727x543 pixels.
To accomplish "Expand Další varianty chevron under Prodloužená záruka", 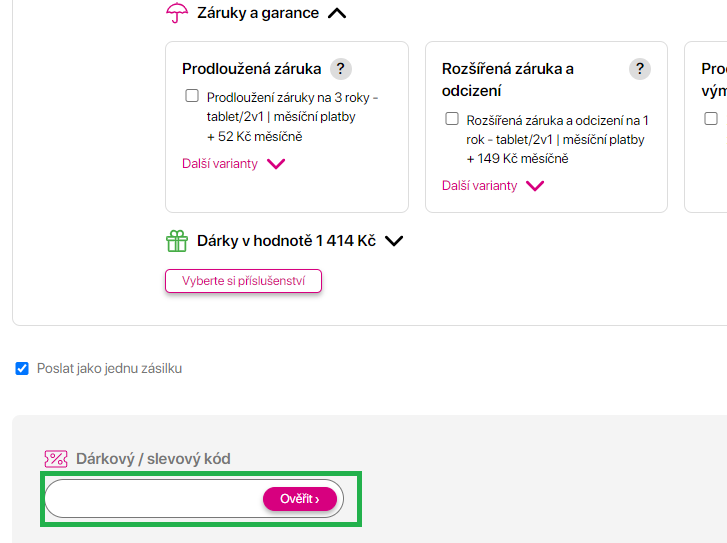I will [x=276, y=164].
